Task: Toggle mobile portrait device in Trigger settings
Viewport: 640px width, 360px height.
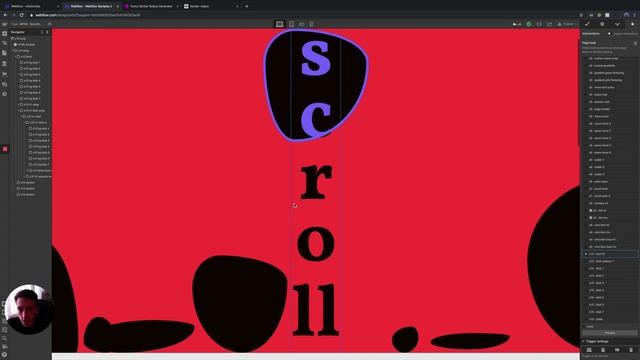Action: pos(631,350)
